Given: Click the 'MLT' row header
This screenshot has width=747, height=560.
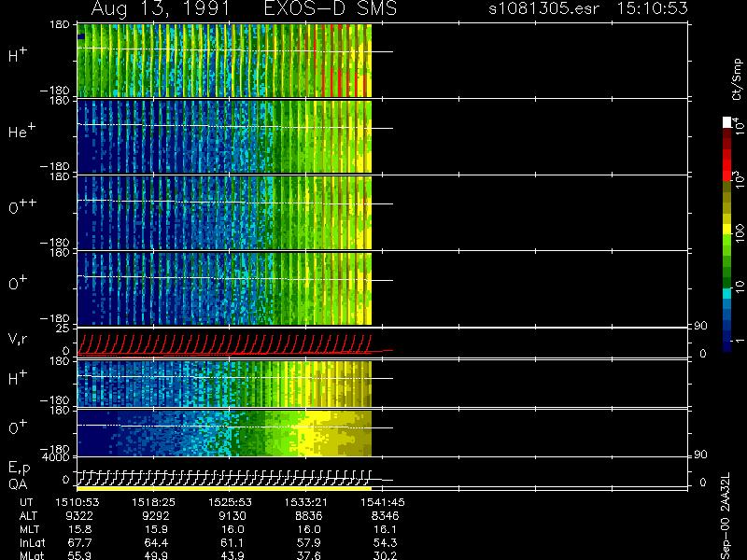Looking at the screenshot, I should (29, 529).
